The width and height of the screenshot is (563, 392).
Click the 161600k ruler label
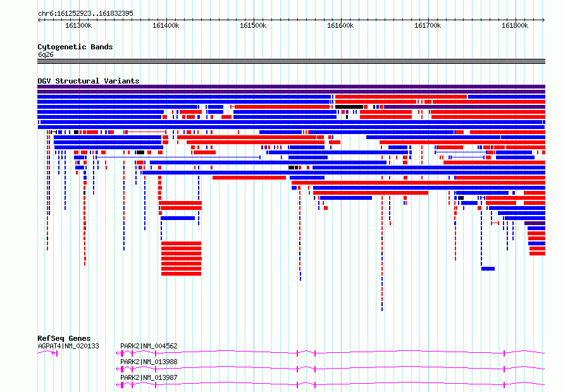pos(340,25)
